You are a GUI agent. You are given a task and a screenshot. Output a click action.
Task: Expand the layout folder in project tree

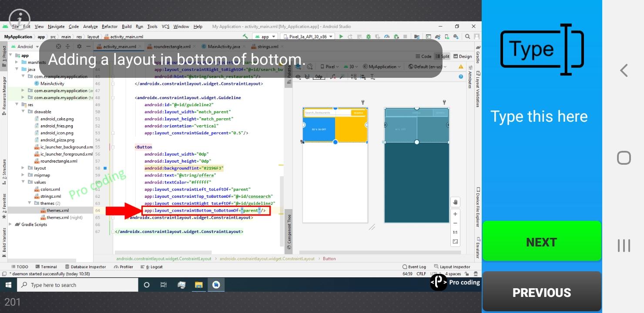click(x=23, y=168)
